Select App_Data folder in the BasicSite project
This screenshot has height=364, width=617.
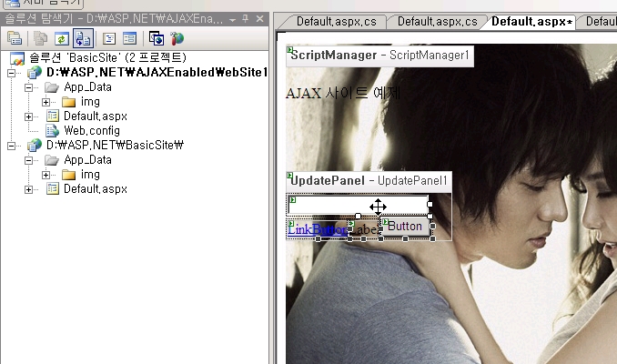(87, 160)
